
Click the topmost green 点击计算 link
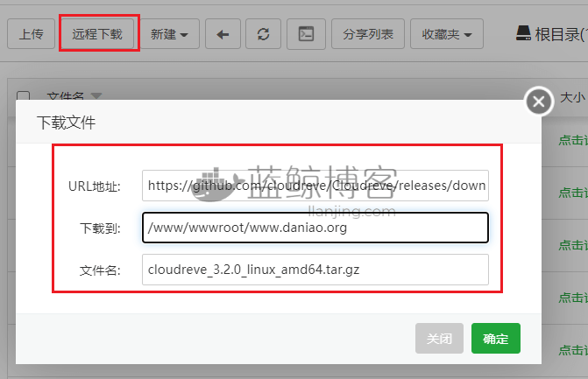[573, 140]
